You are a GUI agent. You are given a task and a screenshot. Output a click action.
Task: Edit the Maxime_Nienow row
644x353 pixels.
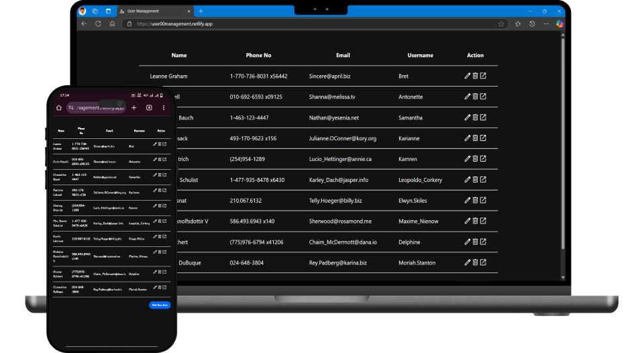pyautogui.click(x=468, y=221)
